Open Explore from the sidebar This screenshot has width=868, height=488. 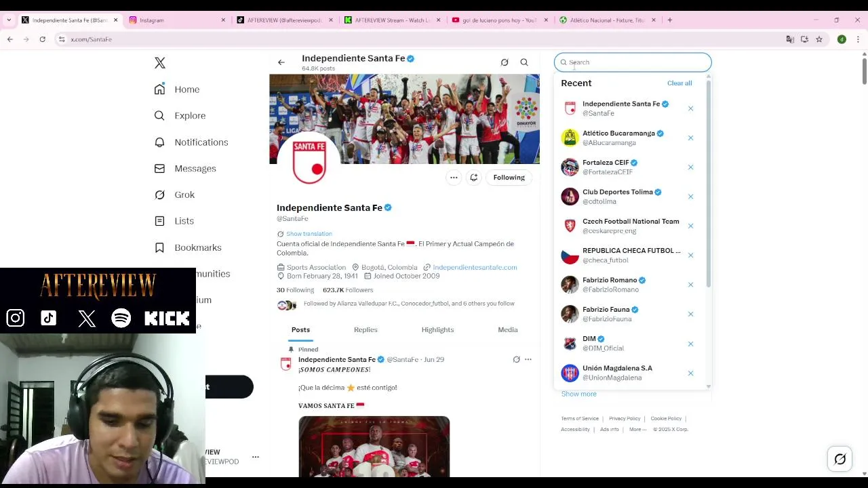pos(180,116)
